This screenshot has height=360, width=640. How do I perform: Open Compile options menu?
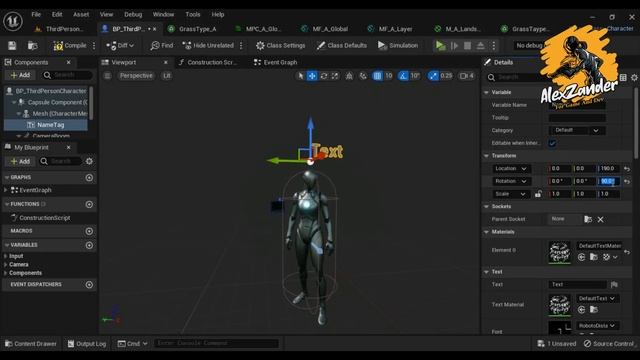pos(94,45)
